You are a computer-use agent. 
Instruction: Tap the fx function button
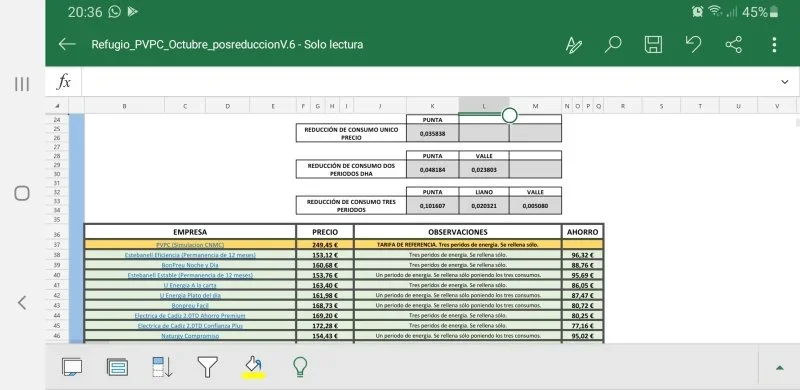(63, 82)
